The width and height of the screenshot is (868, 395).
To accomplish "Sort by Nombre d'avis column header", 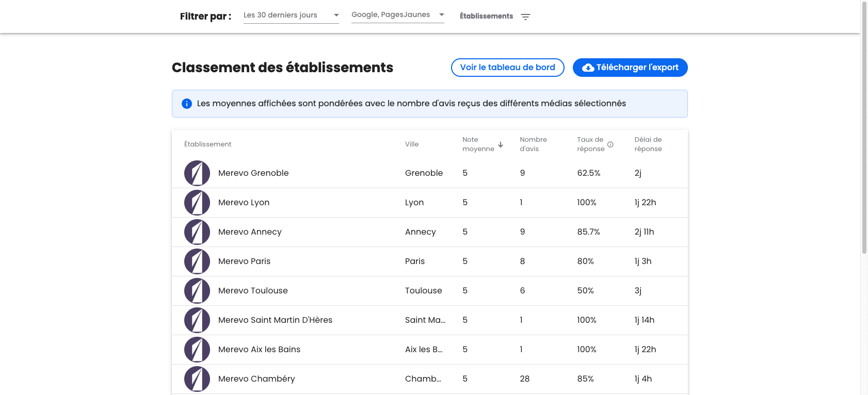I will [x=533, y=144].
